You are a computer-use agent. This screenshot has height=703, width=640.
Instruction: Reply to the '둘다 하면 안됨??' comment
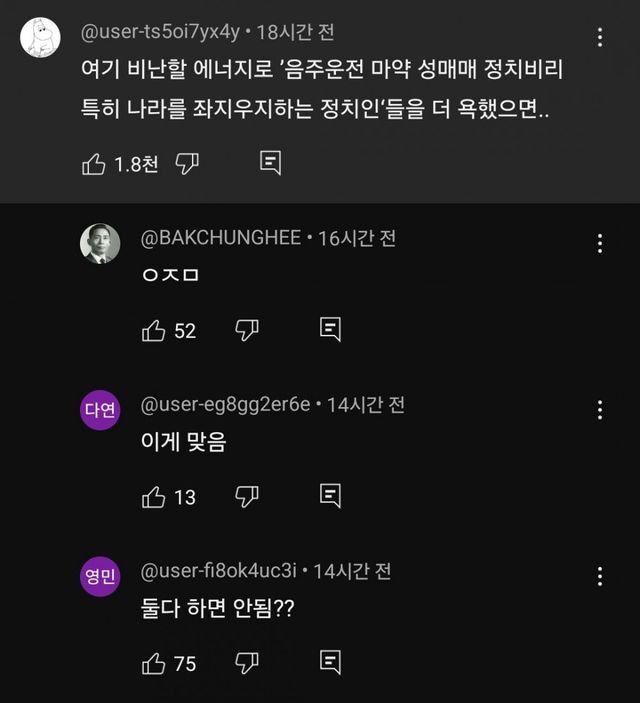(x=331, y=661)
